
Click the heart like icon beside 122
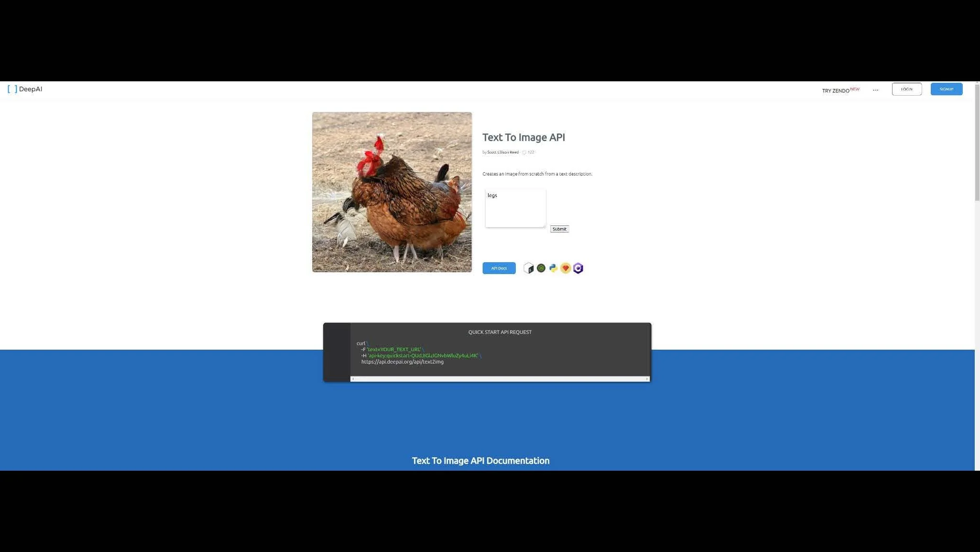[x=524, y=153]
